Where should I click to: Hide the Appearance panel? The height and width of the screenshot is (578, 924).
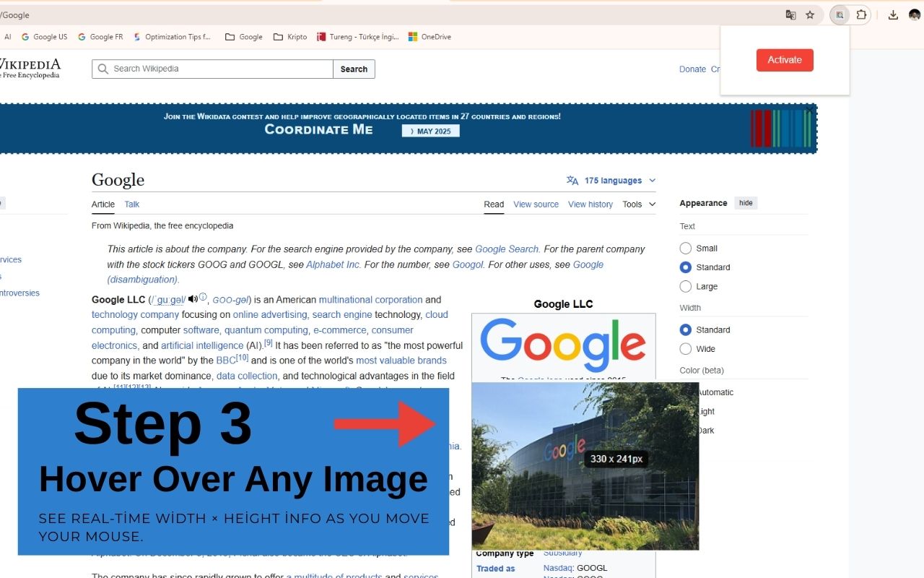pos(746,203)
